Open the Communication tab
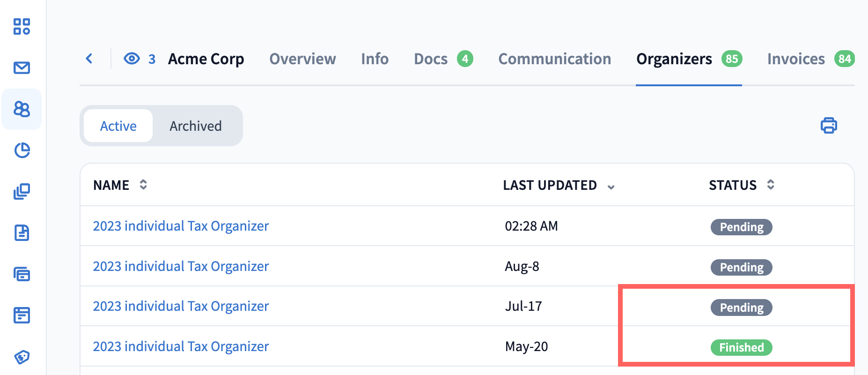This screenshot has width=868, height=375. point(554,59)
